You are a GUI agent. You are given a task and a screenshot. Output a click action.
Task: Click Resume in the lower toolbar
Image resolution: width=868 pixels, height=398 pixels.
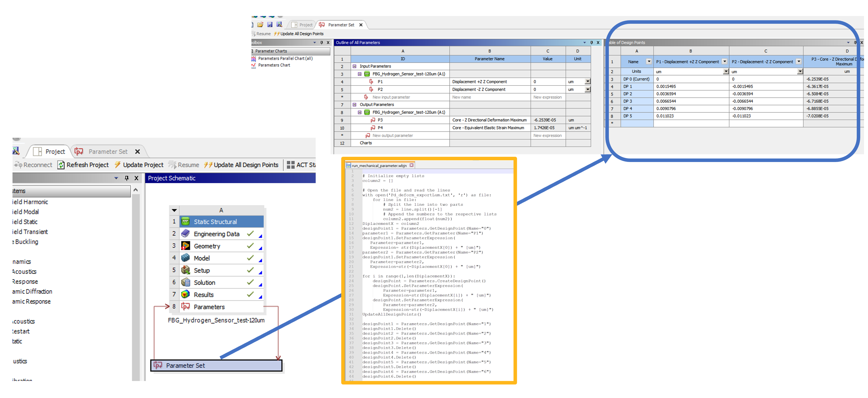click(x=184, y=165)
